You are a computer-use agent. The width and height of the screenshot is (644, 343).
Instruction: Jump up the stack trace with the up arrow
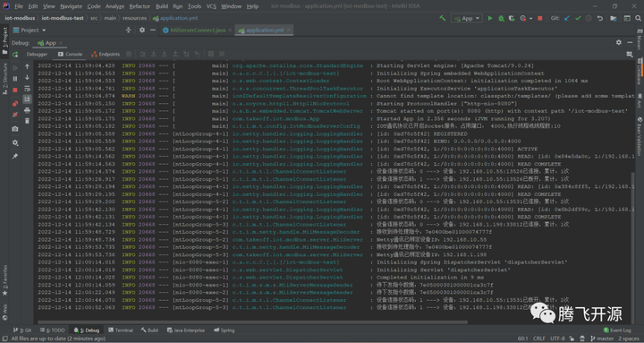tap(27, 66)
